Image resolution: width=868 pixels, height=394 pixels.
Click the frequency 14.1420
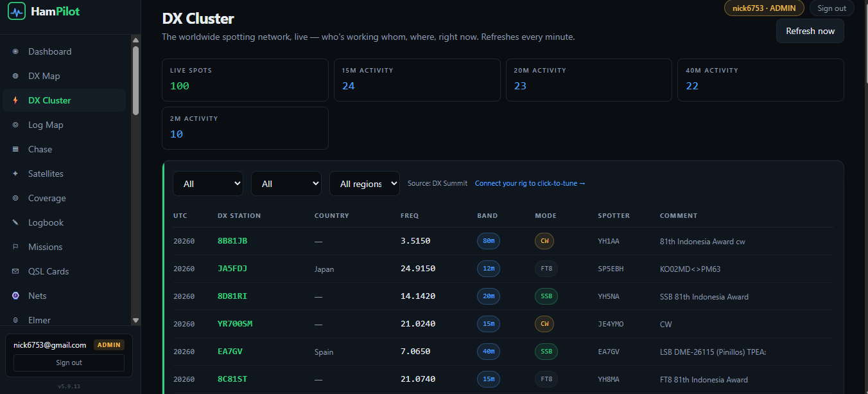point(418,296)
